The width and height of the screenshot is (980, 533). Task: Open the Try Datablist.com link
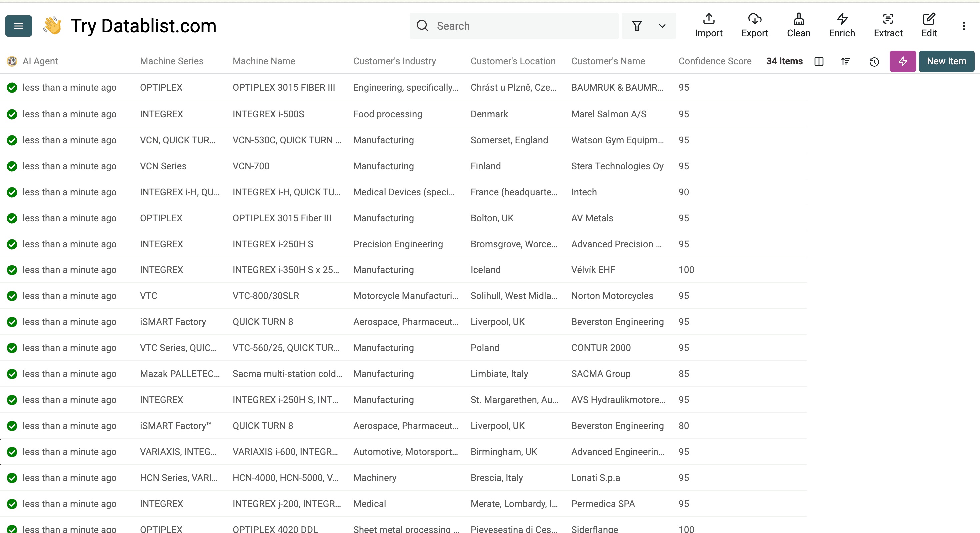[143, 25]
